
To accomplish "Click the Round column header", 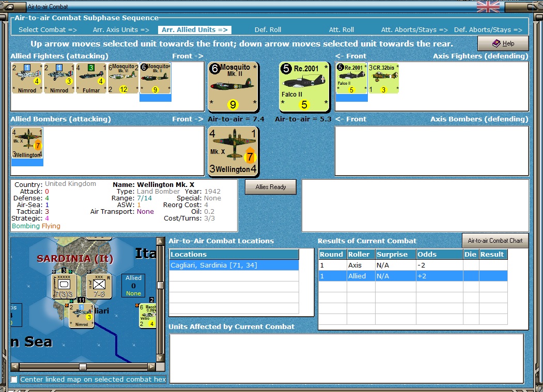I will coord(332,254).
